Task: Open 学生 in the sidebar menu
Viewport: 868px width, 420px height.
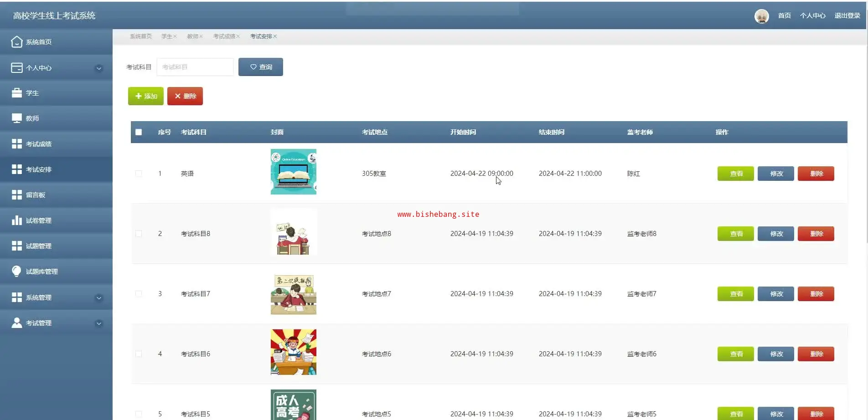Action: click(56, 93)
